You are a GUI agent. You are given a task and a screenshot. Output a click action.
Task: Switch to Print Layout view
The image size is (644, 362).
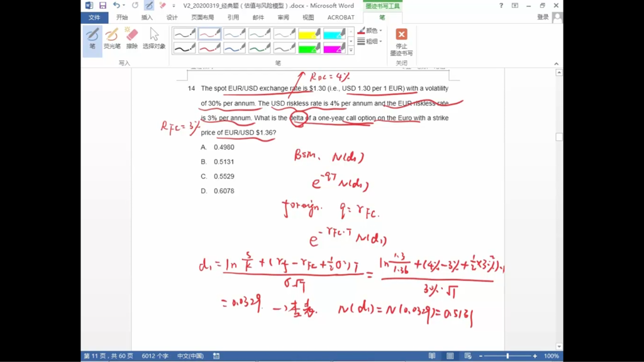click(x=450, y=356)
